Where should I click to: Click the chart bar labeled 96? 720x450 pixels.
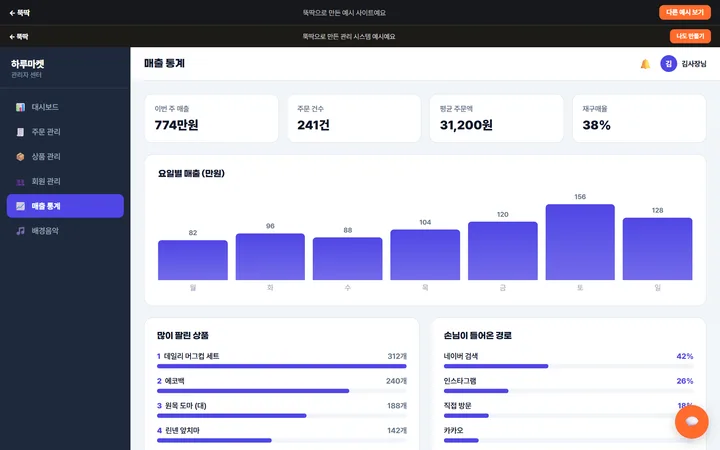(270, 257)
